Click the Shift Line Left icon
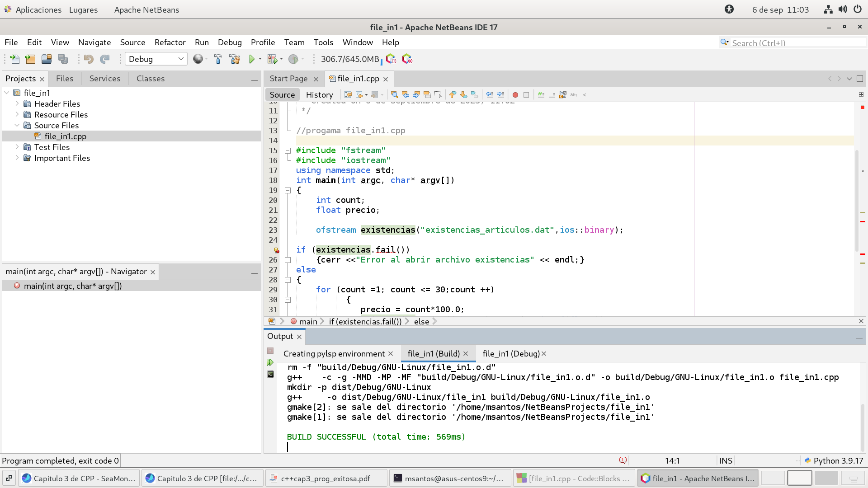 (x=490, y=95)
